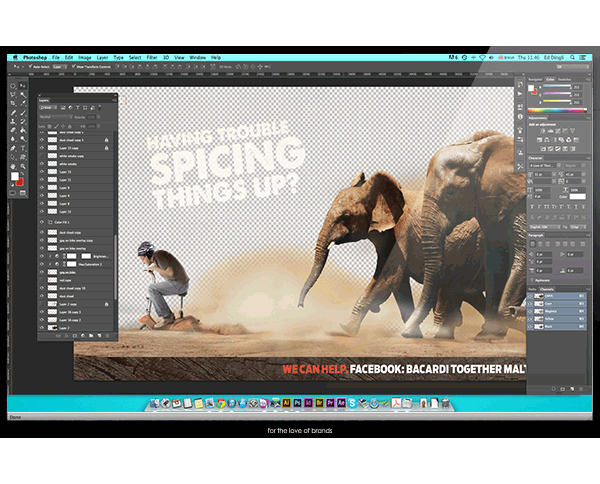Open the anti-aliasing dropdown in Character panel
The width and height of the screenshot is (600, 484).
coord(578,227)
